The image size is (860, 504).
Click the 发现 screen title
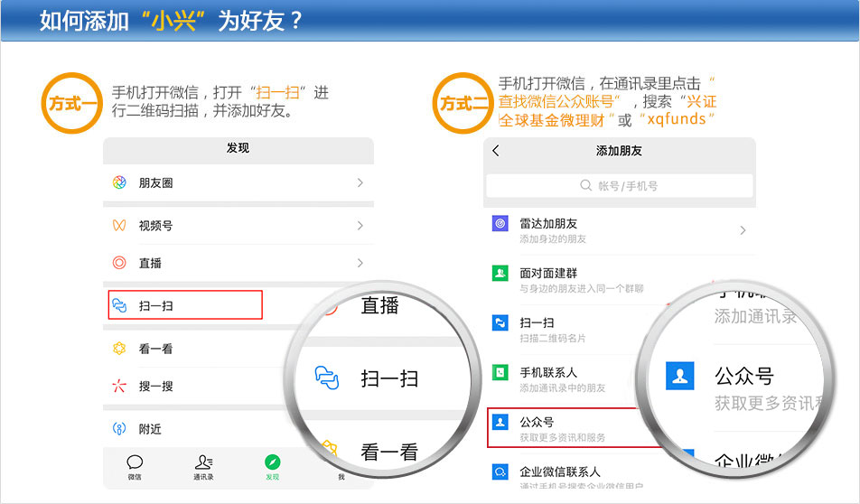pyautogui.click(x=238, y=148)
